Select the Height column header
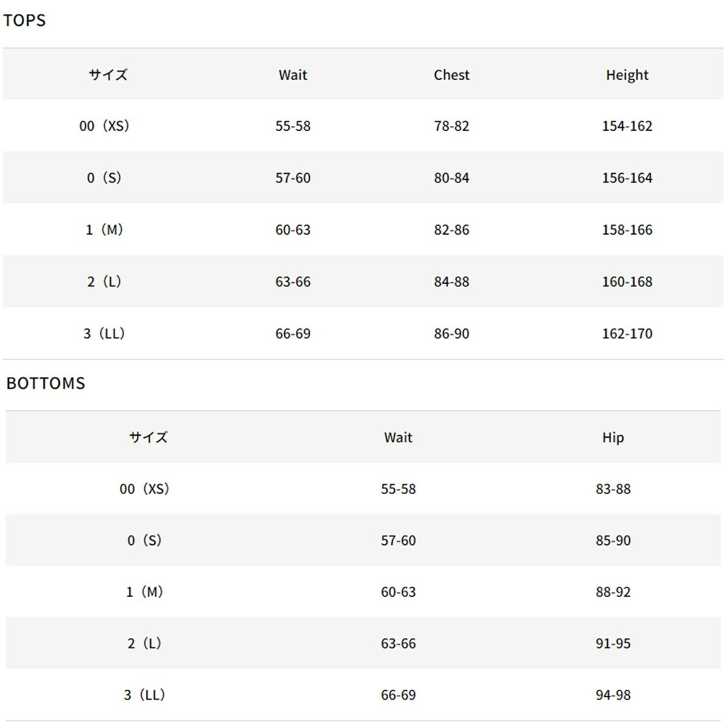This screenshot has width=728, height=728. point(627,75)
